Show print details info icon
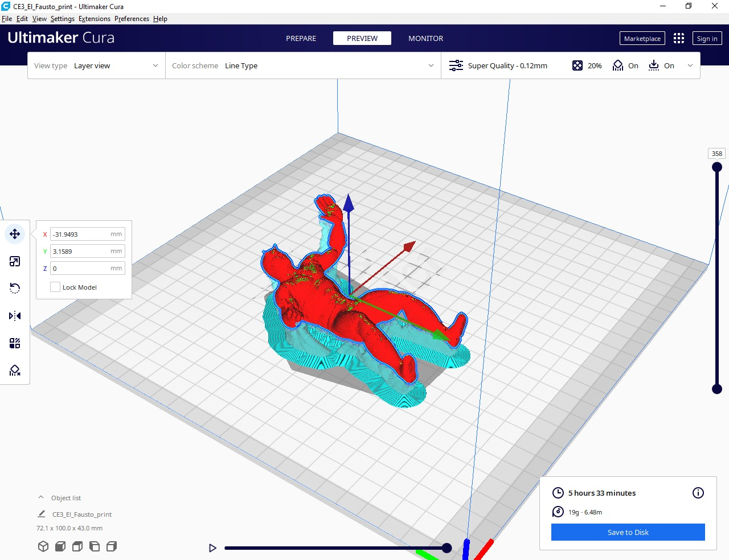 [x=698, y=493]
